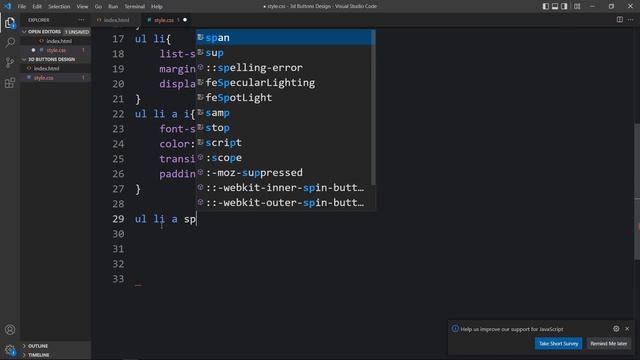Choose the feSpecularLighting suggestion
The width and height of the screenshot is (640, 360).
tap(284, 83)
